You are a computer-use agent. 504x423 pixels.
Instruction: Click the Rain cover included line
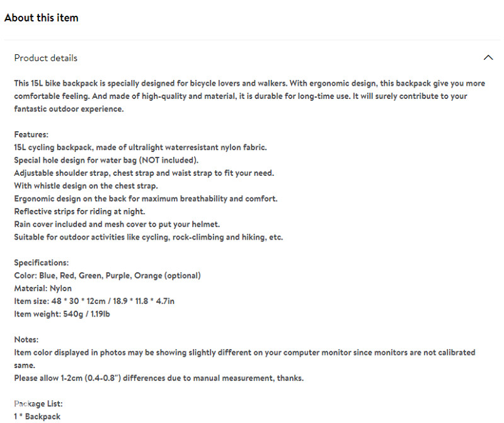tap(117, 224)
